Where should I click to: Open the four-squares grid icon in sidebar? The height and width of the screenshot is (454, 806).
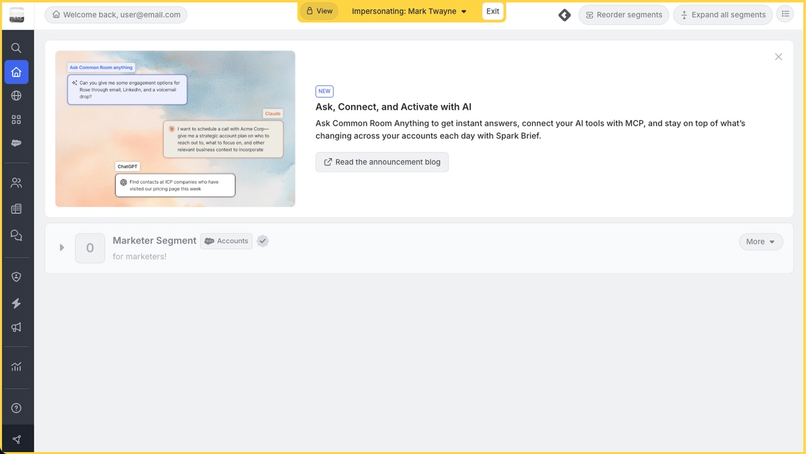16,119
